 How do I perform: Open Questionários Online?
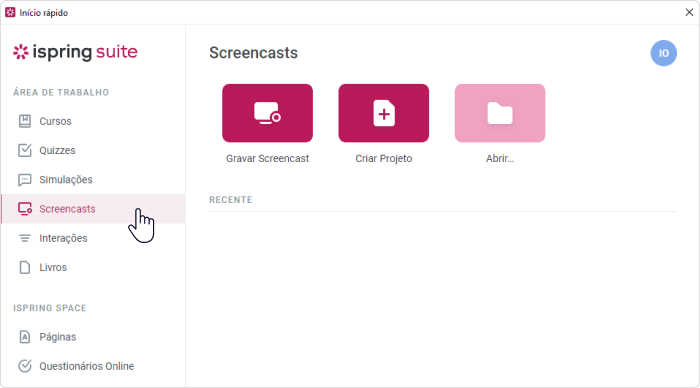93,366
